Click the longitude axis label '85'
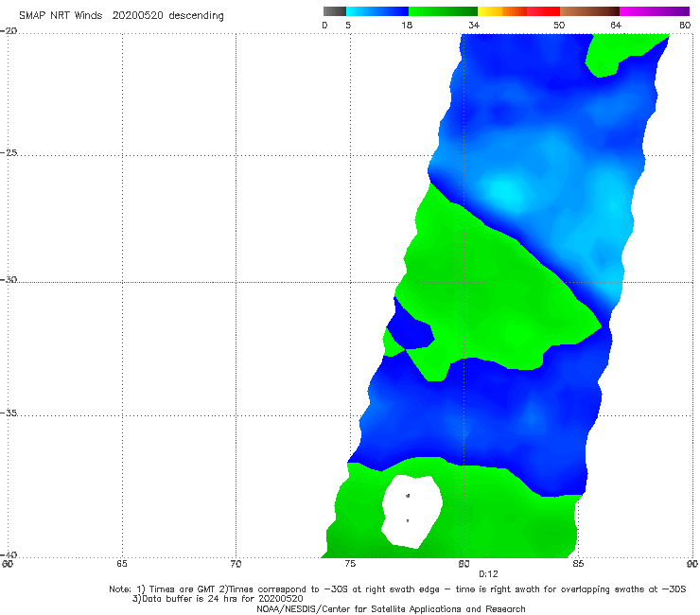 coord(578,564)
